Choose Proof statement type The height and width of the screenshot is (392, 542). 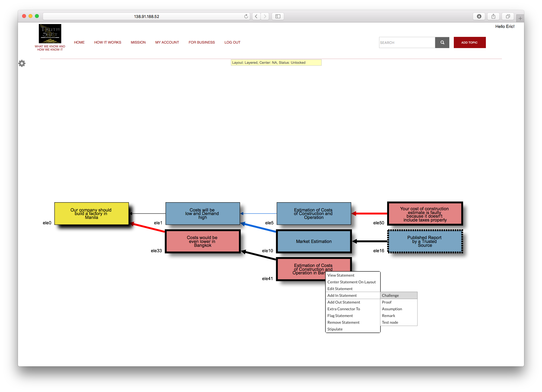click(387, 302)
